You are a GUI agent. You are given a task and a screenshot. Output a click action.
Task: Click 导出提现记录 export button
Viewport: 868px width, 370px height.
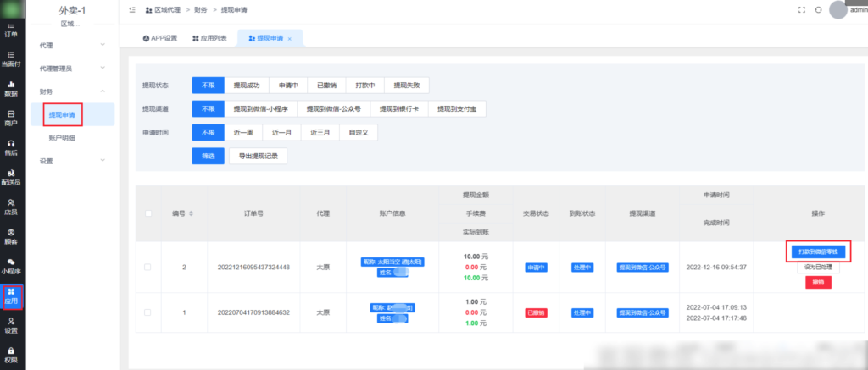click(258, 156)
